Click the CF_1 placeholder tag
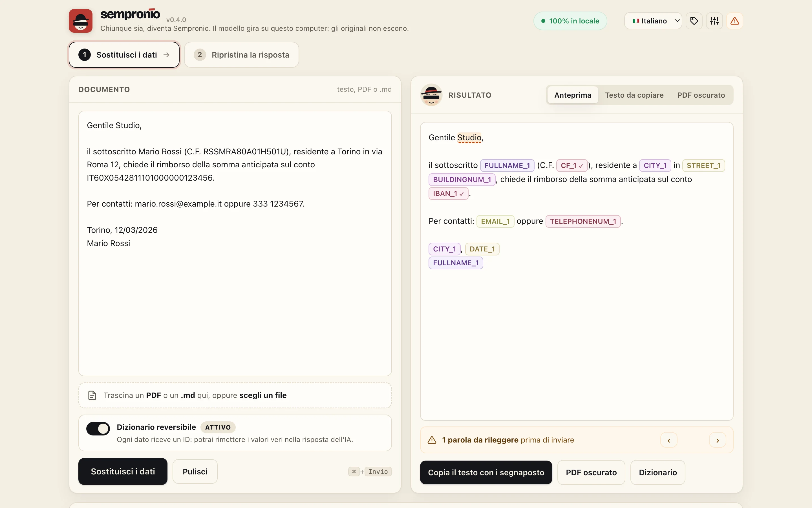Viewport: 812px width, 508px height. click(x=572, y=165)
